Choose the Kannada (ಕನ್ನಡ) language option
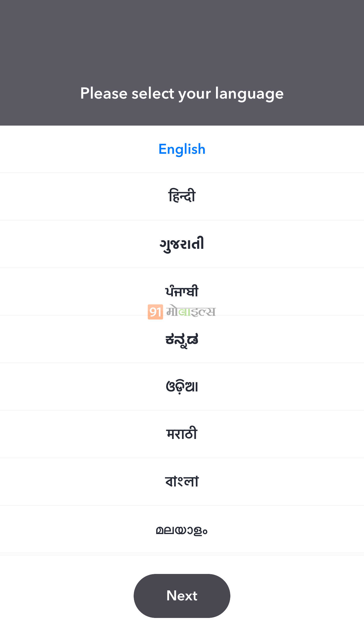 pyautogui.click(x=182, y=339)
